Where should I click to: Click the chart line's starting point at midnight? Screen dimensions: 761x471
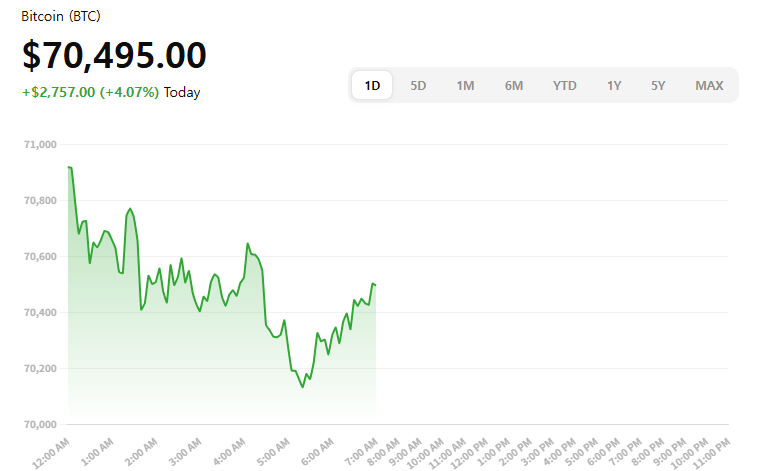[x=68, y=167]
